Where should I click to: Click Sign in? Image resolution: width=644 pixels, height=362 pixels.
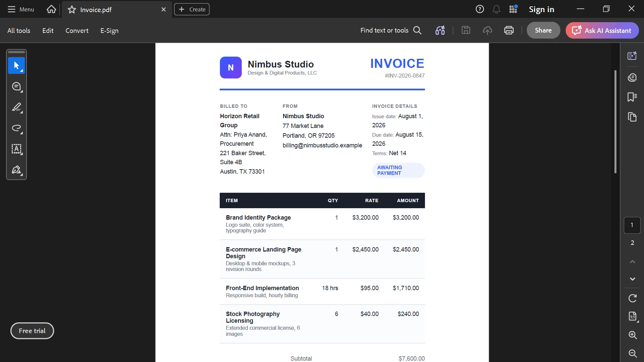(542, 9)
